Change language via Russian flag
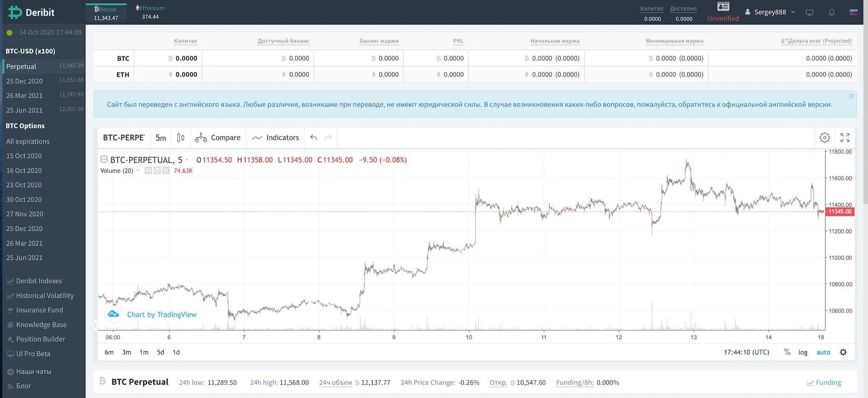This screenshot has width=868, height=398. point(854,12)
